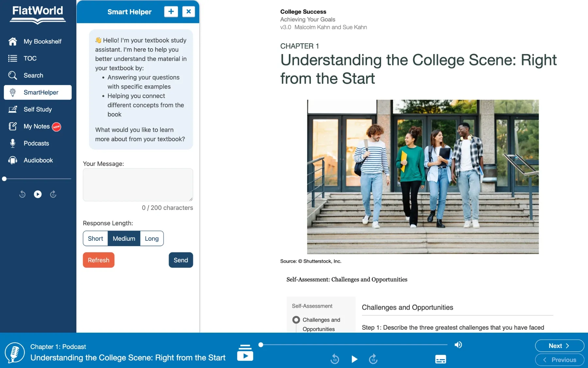Click the Send button
The image size is (588, 368).
tap(181, 260)
